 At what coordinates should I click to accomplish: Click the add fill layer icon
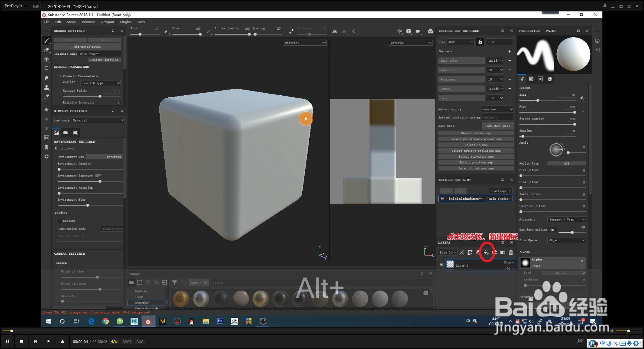click(x=486, y=252)
